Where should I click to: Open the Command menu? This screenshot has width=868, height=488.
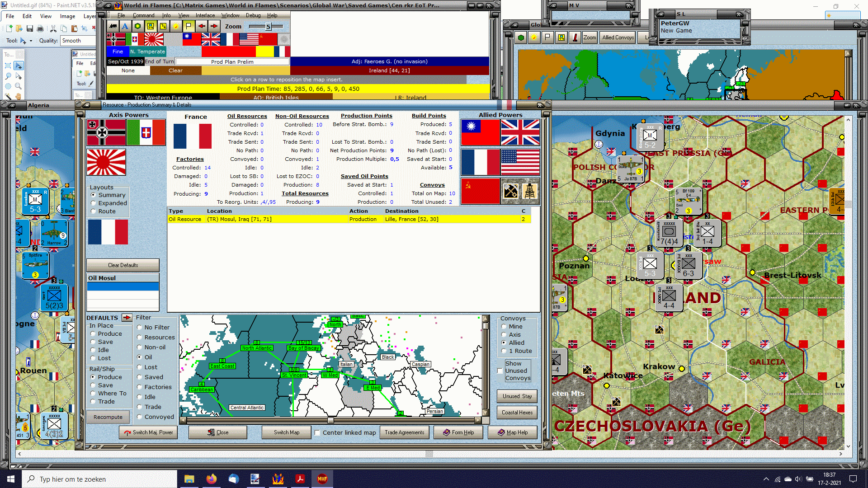[143, 15]
